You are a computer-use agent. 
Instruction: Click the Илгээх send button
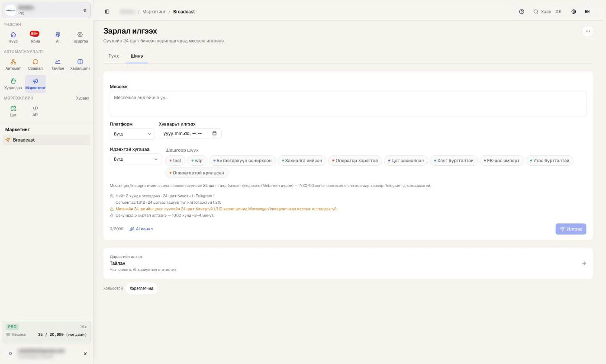coord(571,229)
